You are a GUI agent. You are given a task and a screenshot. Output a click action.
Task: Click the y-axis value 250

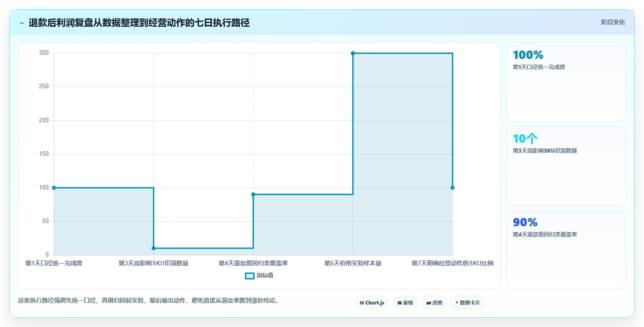44,86
